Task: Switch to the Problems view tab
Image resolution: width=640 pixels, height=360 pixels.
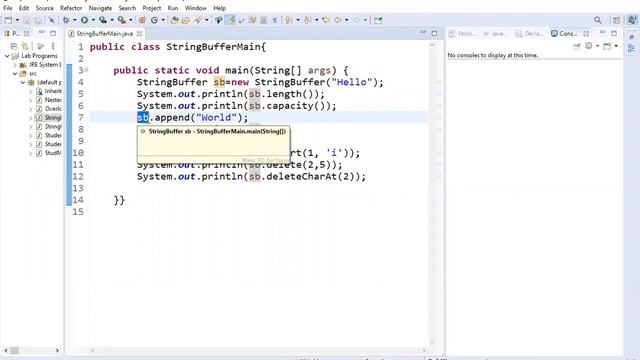Action: coord(462,33)
